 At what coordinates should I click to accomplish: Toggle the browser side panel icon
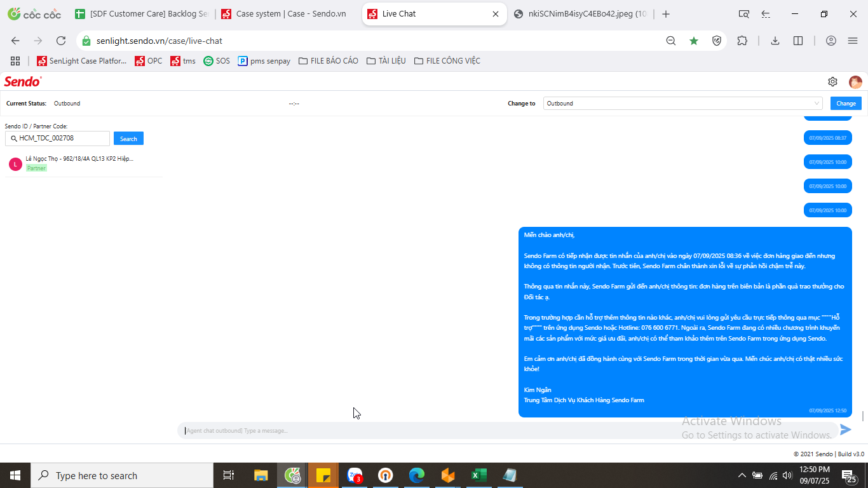[798, 41]
